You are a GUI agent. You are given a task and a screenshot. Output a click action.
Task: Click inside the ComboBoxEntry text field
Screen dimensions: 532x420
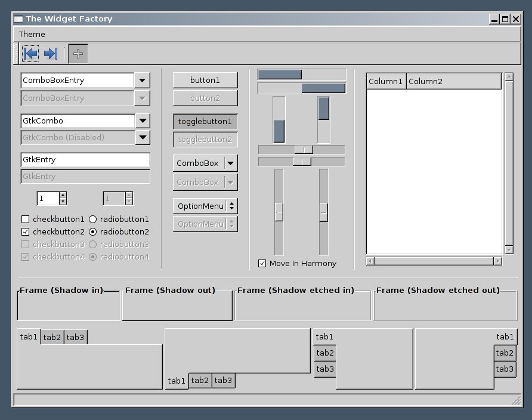pyautogui.click(x=78, y=81)
